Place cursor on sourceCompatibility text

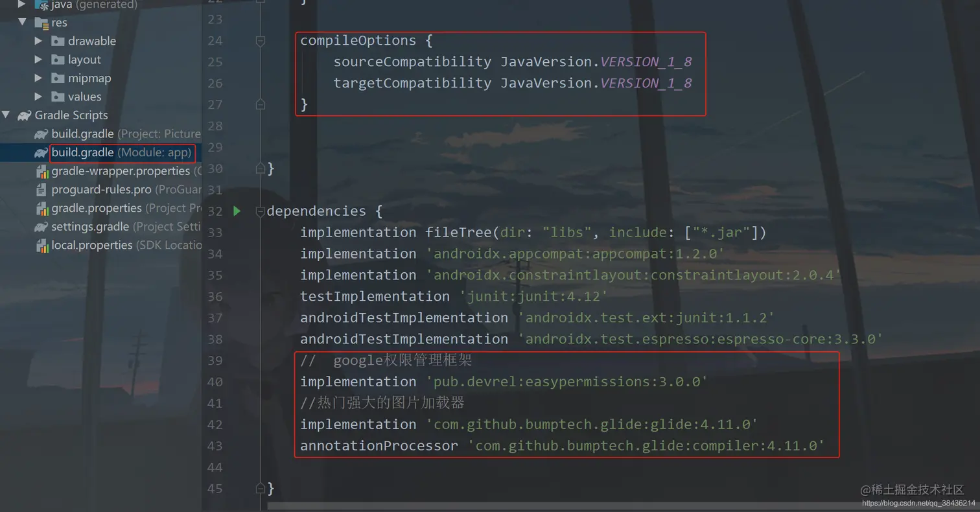(413, 62)
